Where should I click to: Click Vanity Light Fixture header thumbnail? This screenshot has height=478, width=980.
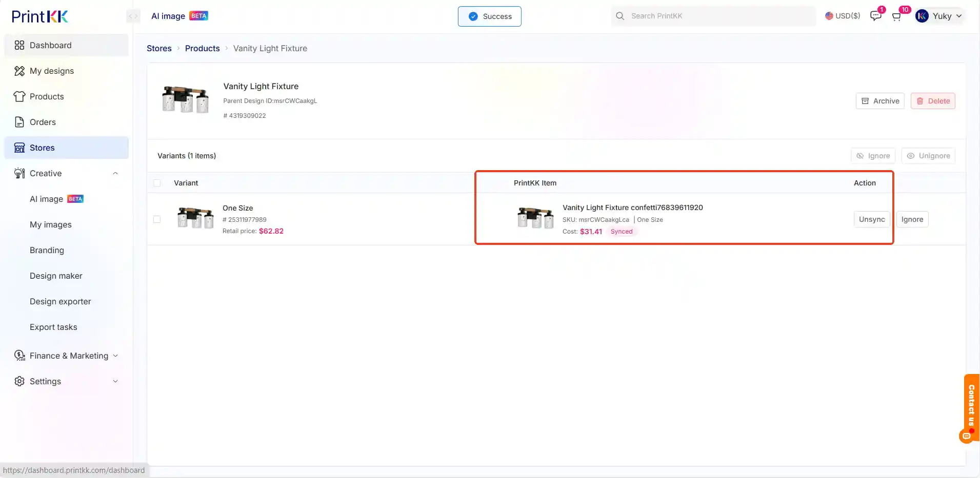coord(186,100)
